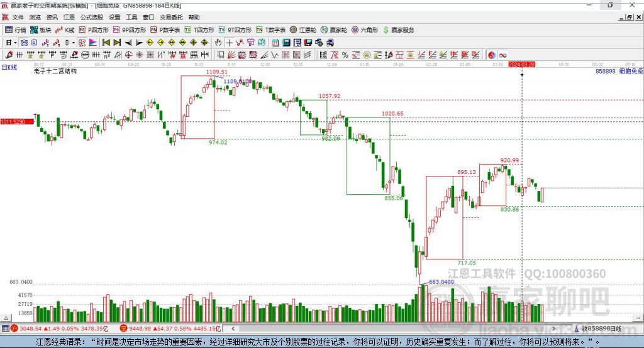Switch to K线 view
The width and height of the screenshot is (644, 348).
click(x=65, y=30)
